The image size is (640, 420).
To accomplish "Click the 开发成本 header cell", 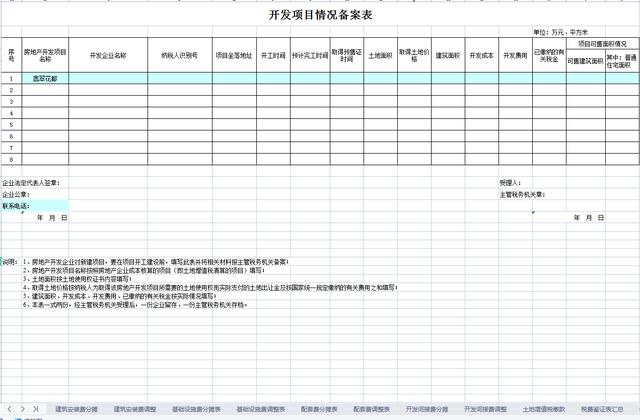I will click(x=482, y=55).
